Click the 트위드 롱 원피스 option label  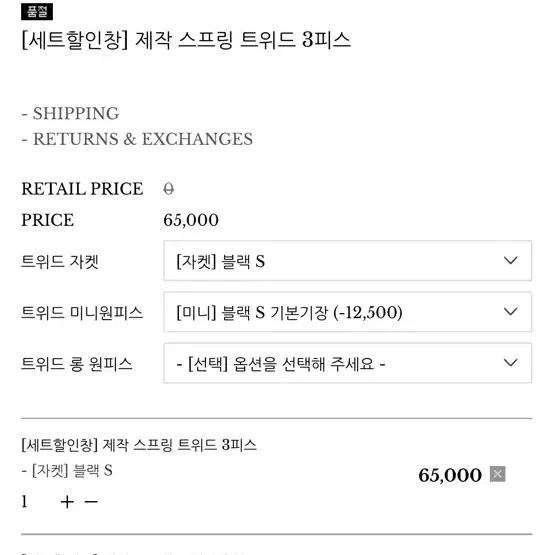[76, 364]
